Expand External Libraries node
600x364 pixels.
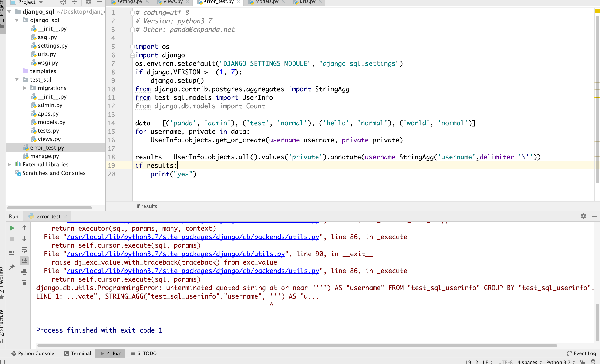pyautogui.click(x=10, y=165)
